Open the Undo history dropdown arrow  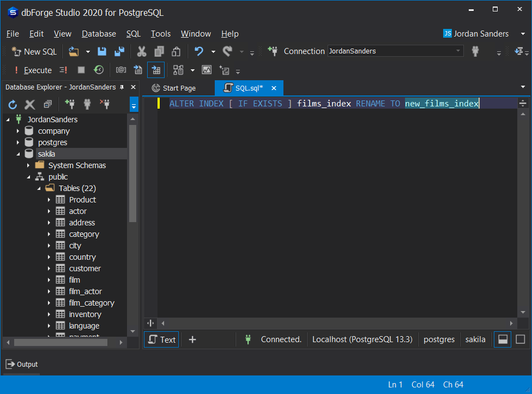(213, 52)
